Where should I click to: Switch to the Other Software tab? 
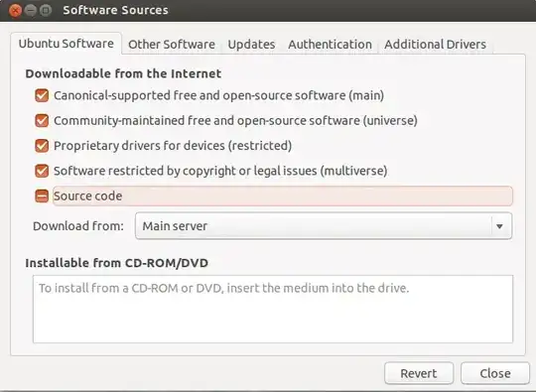tap(172, 45)
